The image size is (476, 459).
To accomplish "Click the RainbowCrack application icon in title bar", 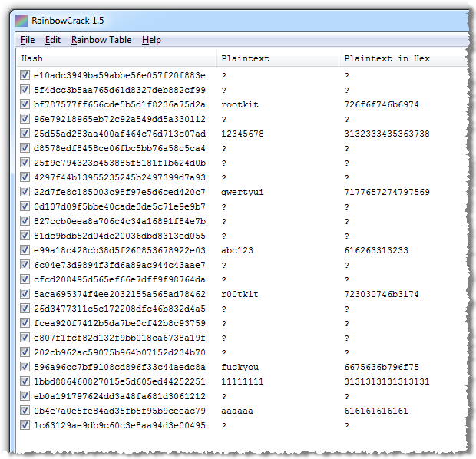I will click(x=21, y=21).
